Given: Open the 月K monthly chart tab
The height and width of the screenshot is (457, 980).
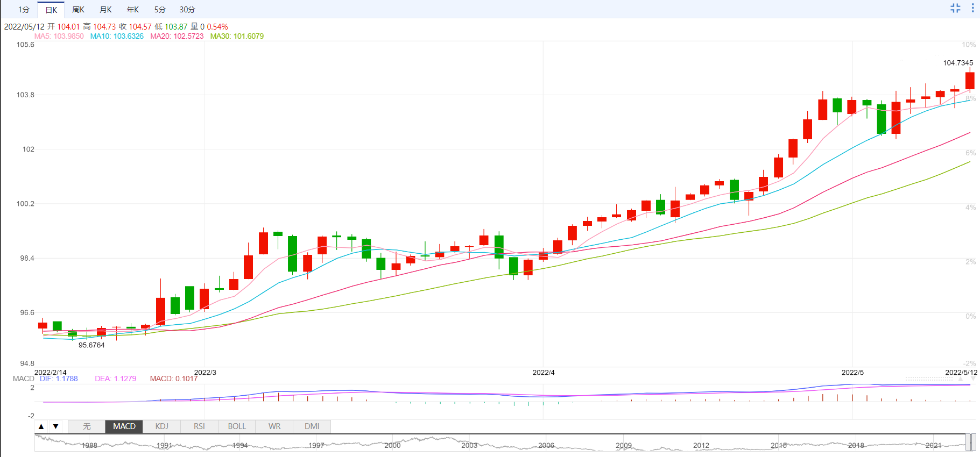Looking at the screenshot, I should [106, 10].
